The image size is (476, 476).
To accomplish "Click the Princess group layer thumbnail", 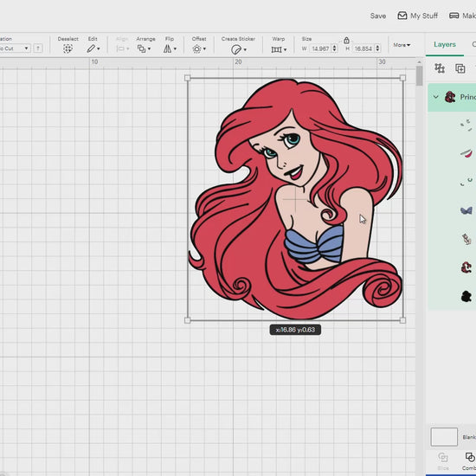I will (x=450, y=97).
